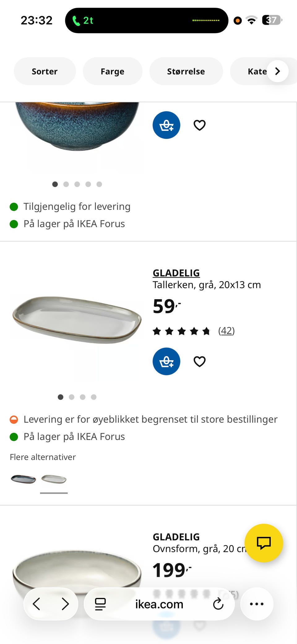Image resolution: width=297 pixels, height=644 pixels.
Task: Open the Kategori filter pill
Action: [257, 71]
